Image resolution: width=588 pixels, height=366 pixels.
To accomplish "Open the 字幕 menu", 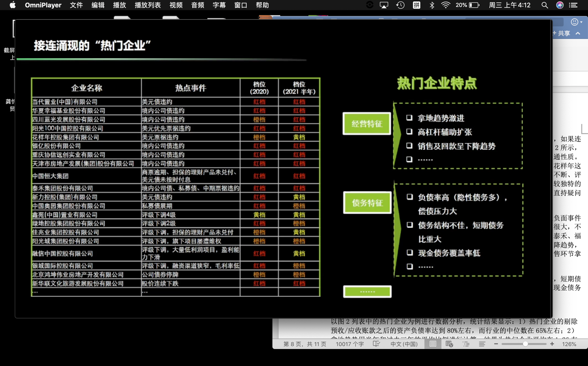I will [x=219, y=5].
